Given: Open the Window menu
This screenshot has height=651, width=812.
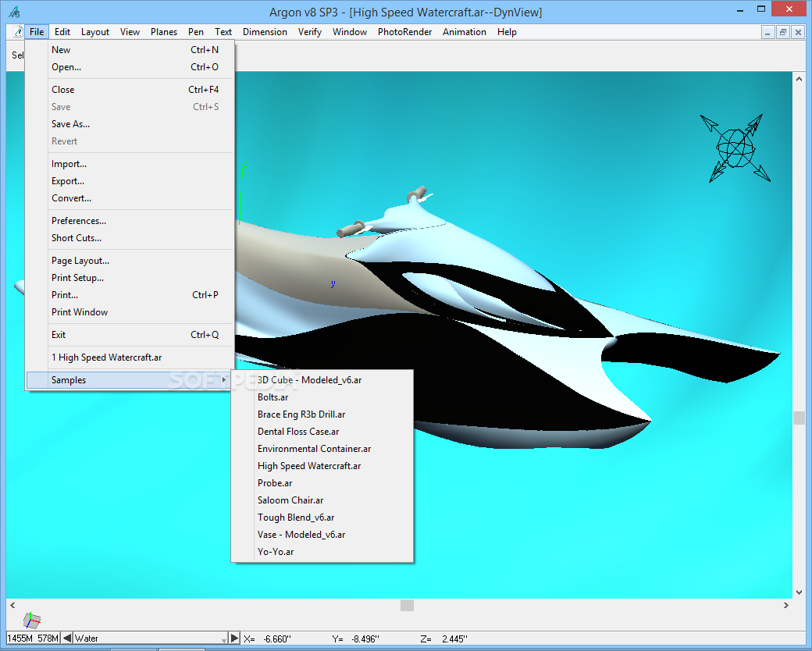Looking at the screenshot, I should [x=350, y=31].
